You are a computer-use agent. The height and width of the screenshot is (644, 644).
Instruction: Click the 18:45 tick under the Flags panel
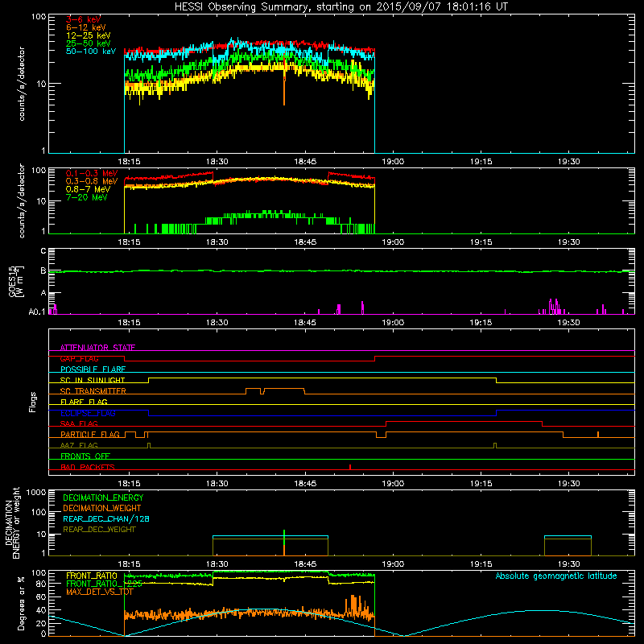click(x=305, y=484)
